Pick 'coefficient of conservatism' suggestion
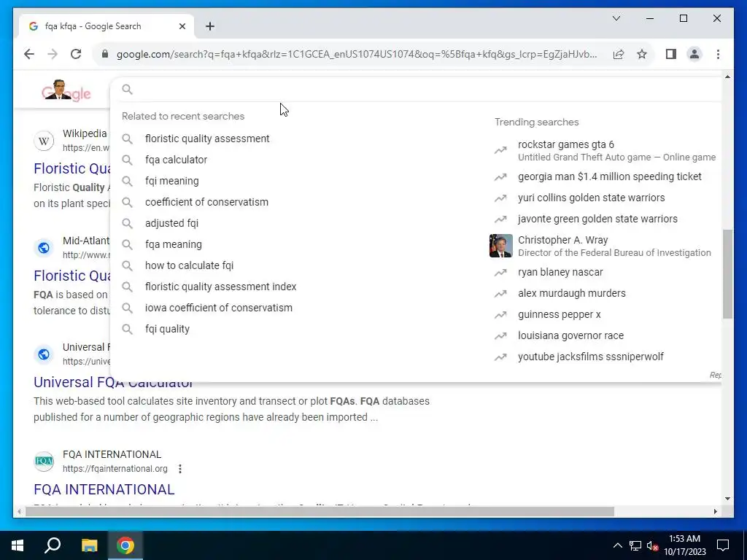This screenshot has width=747, height=560. click(206, 202)
